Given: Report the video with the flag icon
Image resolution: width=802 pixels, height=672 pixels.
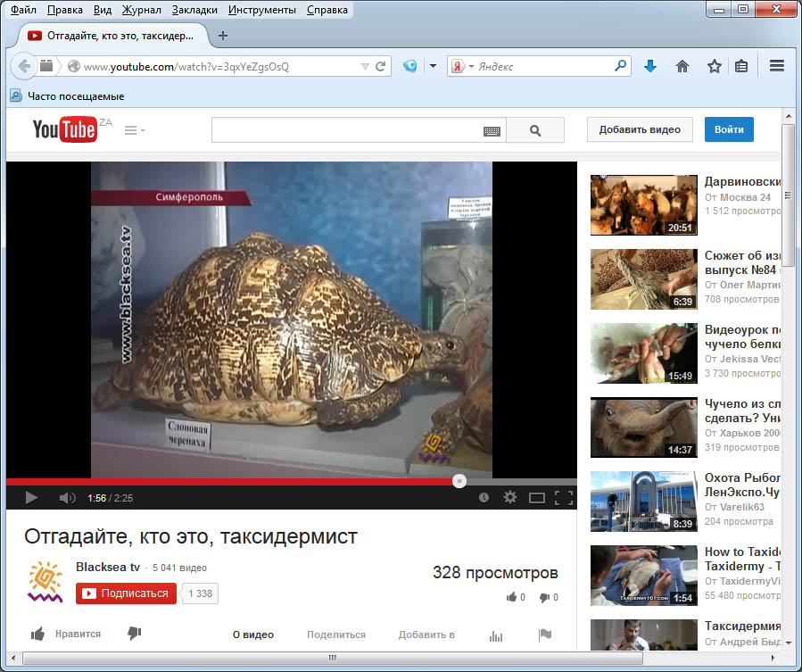Looking at the screenshot, I should coord(545,635).
